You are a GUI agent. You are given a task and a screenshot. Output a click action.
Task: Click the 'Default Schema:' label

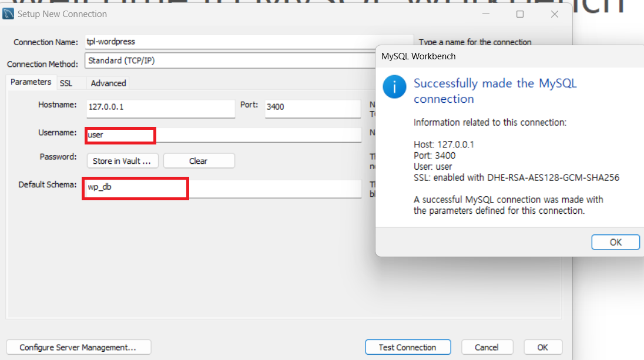tap(48, 185)
